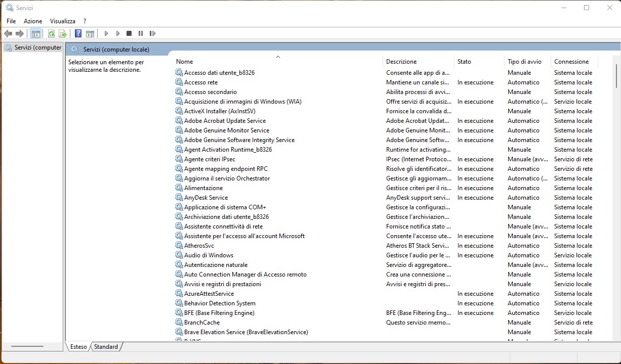
Task: Click the gear icon beside Adobe Acrobat Update Service
Action: [179, 121]
